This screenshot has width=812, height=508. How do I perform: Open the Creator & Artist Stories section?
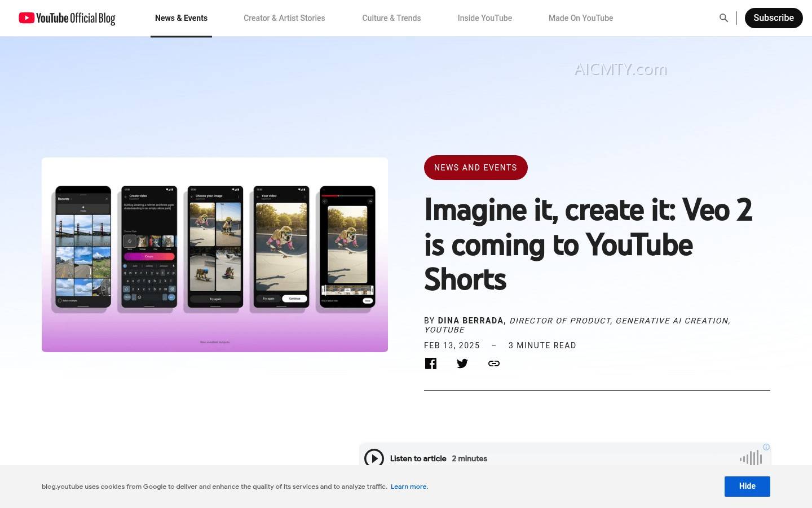pos(284,17)
